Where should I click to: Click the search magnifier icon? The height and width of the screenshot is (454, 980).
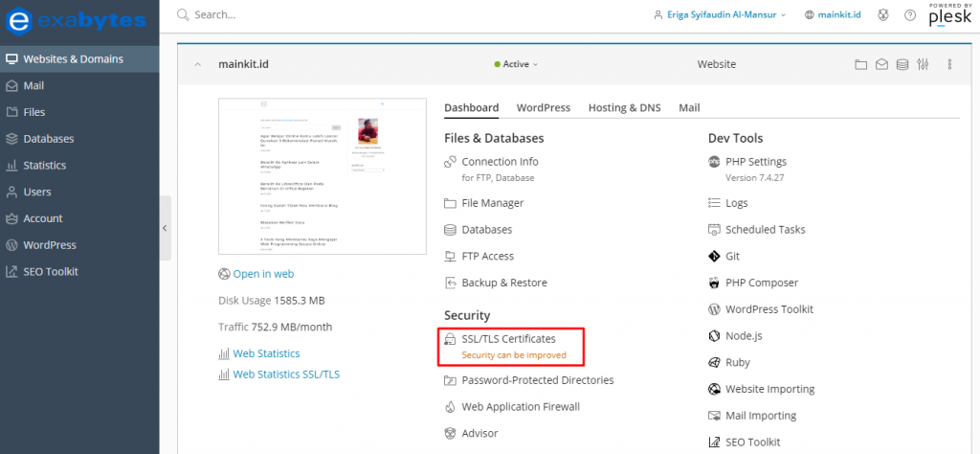[183, 15]
